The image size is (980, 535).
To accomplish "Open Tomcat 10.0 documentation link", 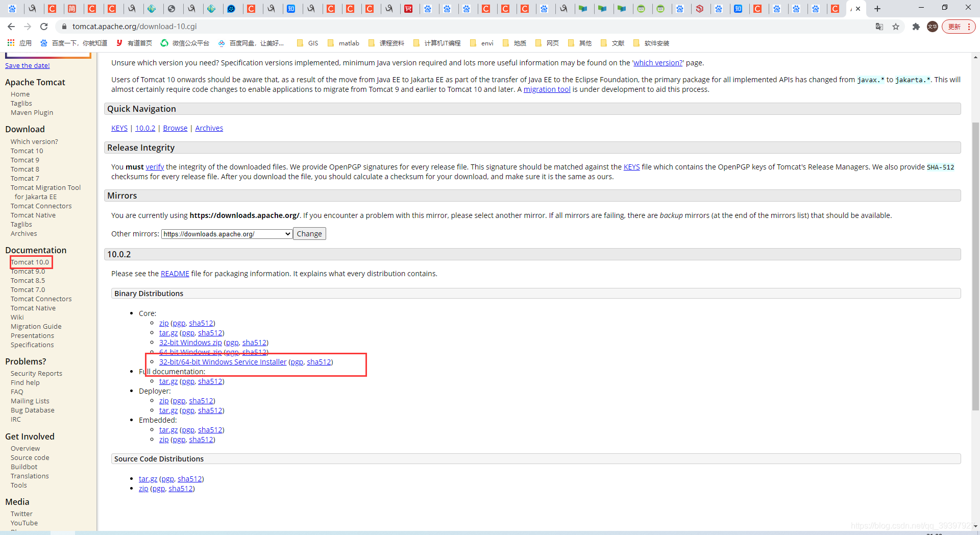I will click(x=30, y=262).
